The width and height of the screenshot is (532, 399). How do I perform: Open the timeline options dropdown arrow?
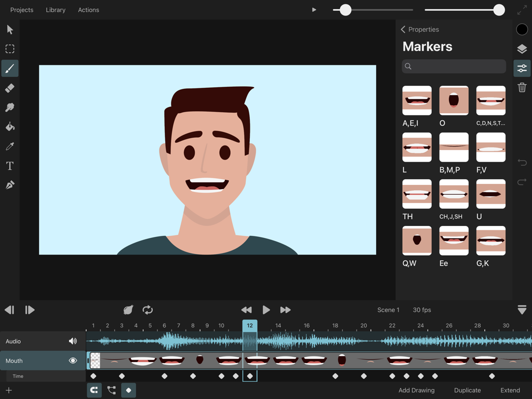[522, 310]
